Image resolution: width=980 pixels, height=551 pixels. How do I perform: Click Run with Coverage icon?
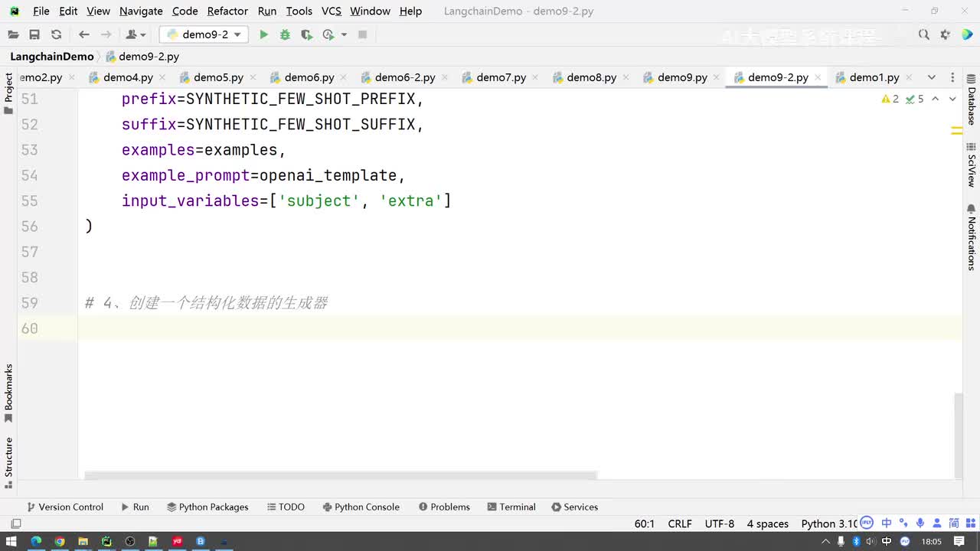coord(306,34)
